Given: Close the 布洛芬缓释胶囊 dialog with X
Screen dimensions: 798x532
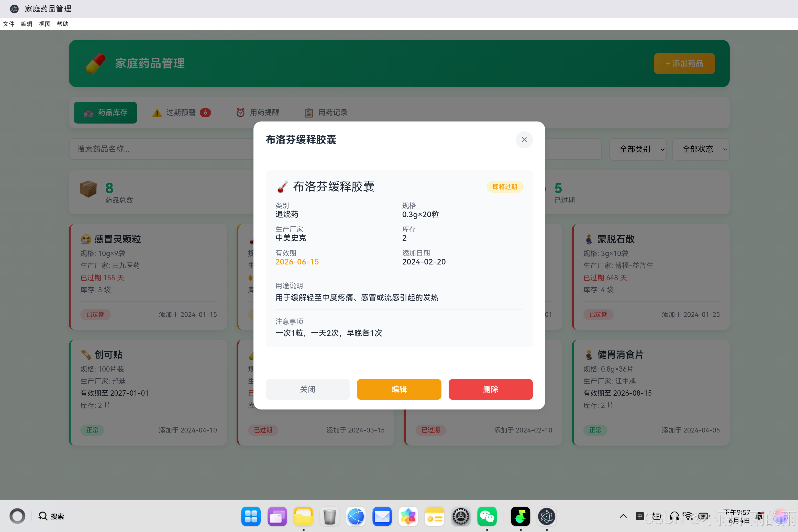Looking at the screenshot, I should (x=524, y=139).
